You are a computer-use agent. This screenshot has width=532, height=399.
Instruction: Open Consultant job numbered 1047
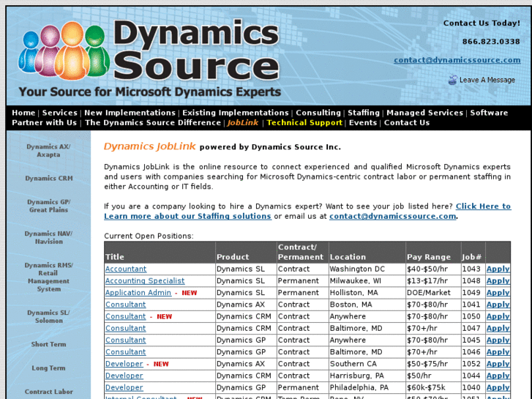[126, 329]
